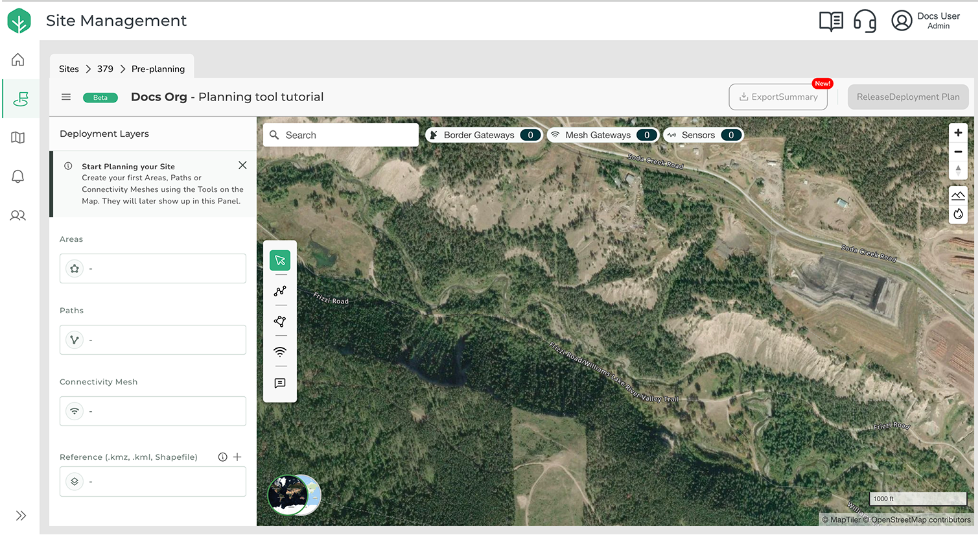Select the path drawing tool
The width and height of the screenshot is (980, 535).
pos(280,291)
